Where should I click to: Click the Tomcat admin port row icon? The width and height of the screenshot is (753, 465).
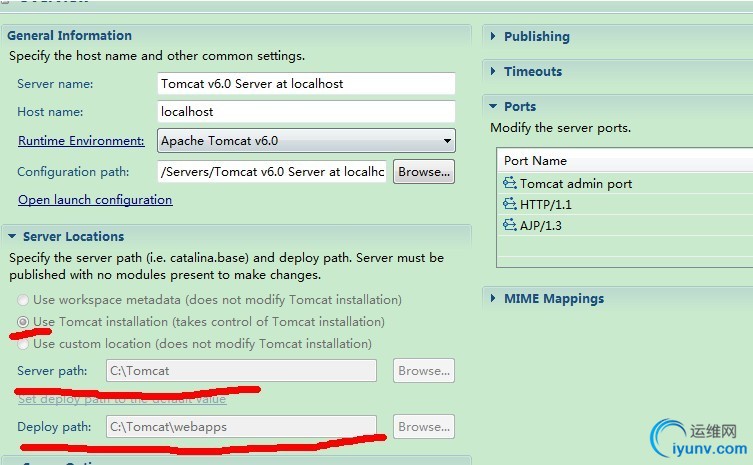(509, 183)
